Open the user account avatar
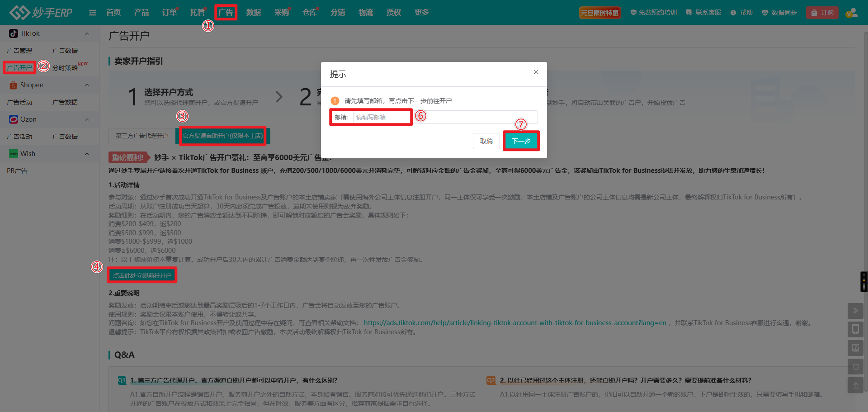The image size is (868, 412). 852,13
